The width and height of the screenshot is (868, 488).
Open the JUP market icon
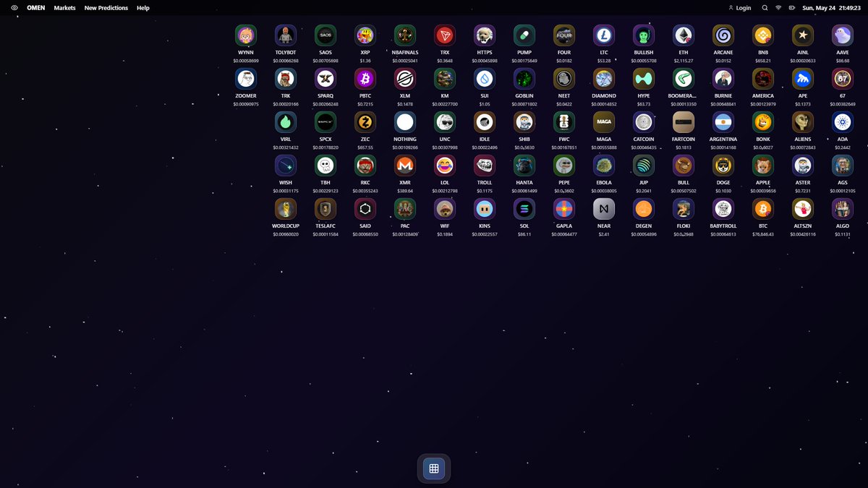tap(644, 165)
